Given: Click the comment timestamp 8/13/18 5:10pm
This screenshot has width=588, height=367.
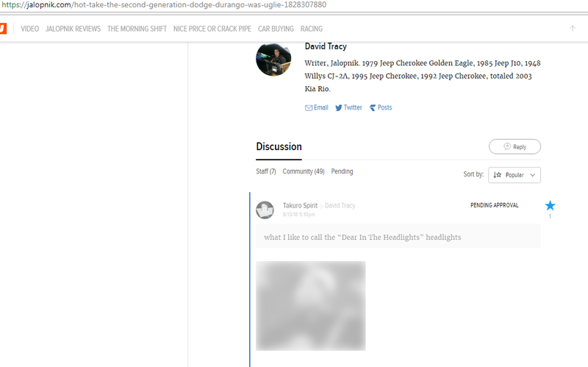Looking at the screenshot, I should pyautogui.click(x=299, y=215).
